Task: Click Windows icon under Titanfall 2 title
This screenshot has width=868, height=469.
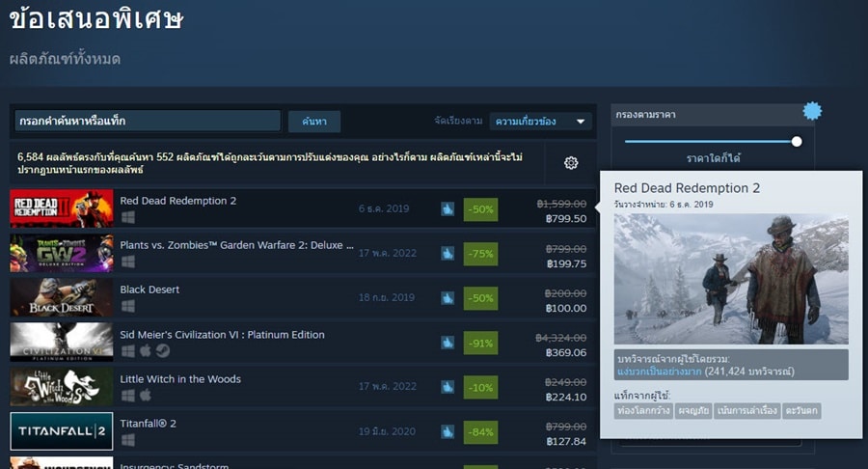Action: (x=128, y=440)
